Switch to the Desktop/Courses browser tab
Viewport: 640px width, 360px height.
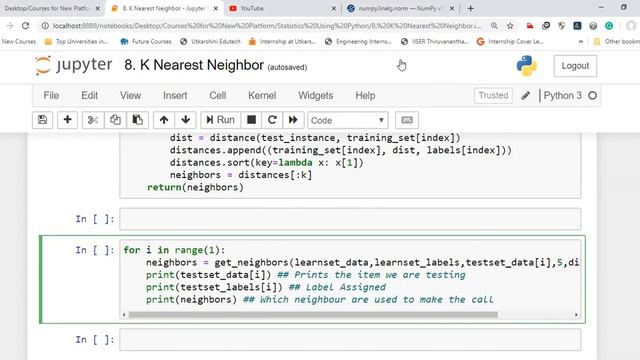tap(51, 8)
